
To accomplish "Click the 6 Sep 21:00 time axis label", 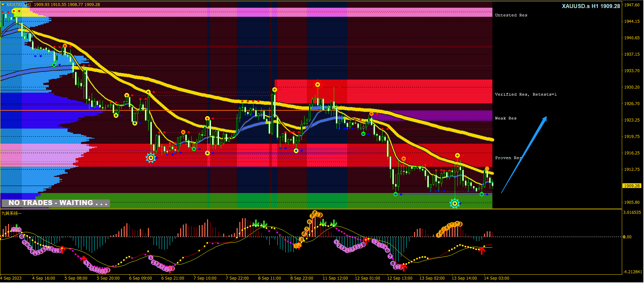I will (173, 278).
